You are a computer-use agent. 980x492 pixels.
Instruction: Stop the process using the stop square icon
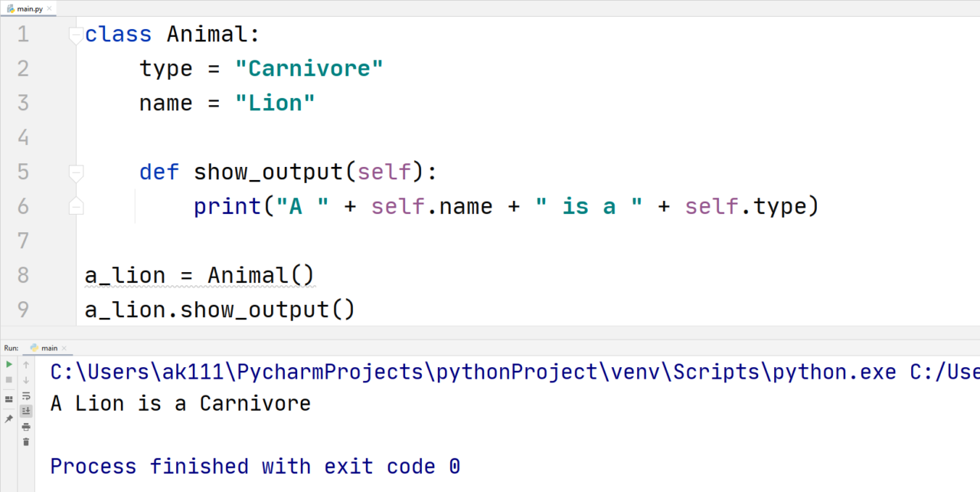point(8,379)
